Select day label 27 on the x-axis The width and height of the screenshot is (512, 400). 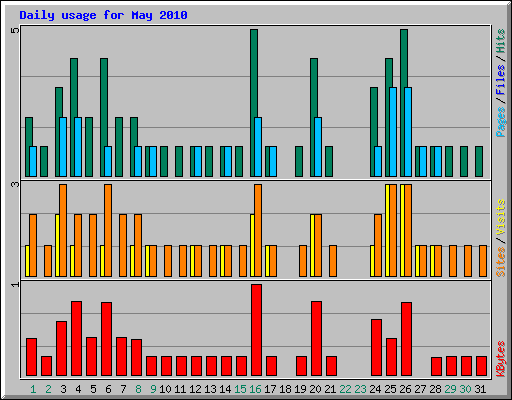click(420, 389)
